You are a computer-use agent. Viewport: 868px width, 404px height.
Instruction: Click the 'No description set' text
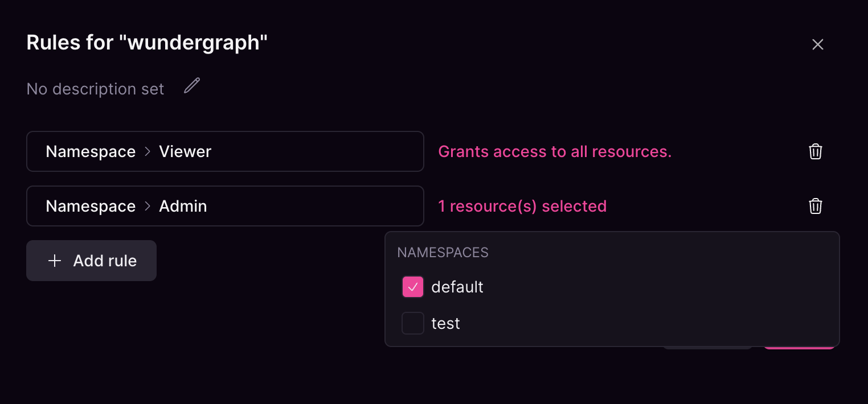tap(95, 89)
